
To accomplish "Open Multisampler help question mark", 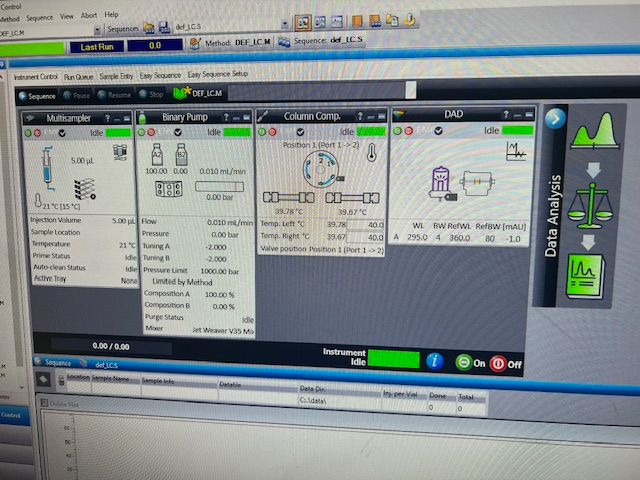I will pos(107,118).
